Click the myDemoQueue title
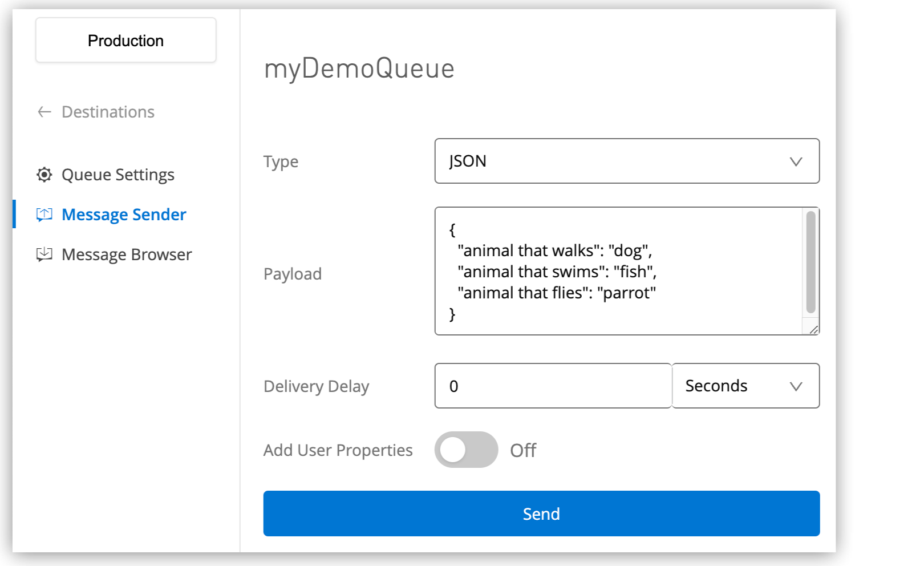924x566 pixels. (x=359, y=68)
